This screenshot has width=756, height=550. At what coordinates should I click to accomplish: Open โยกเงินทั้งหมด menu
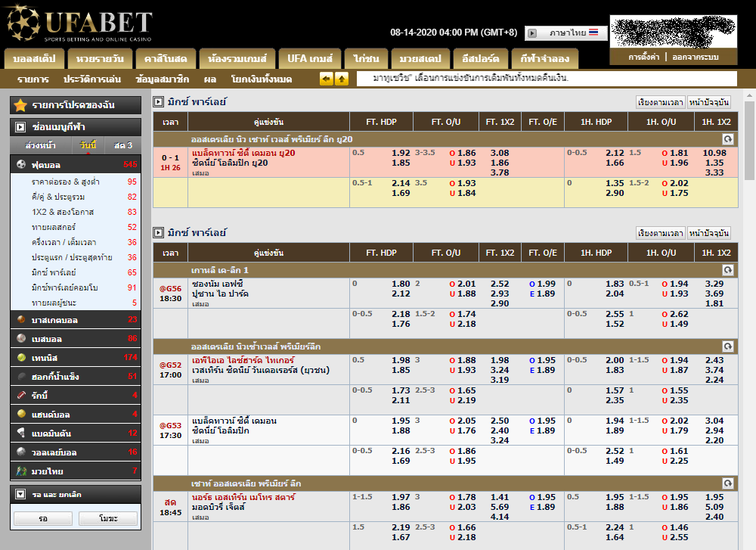click(262, 79)
